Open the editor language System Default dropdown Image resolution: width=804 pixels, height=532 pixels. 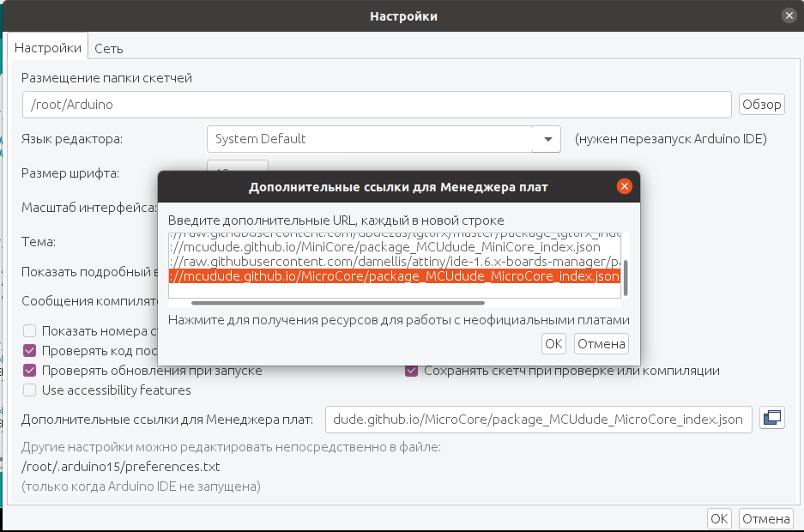point(384,139)
